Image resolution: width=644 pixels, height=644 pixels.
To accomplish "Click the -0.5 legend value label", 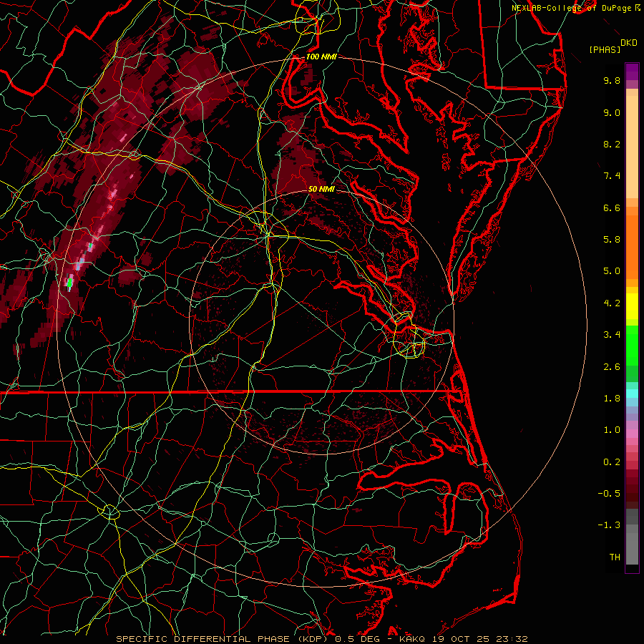I will pyautogui.click(x=609, y=494).
